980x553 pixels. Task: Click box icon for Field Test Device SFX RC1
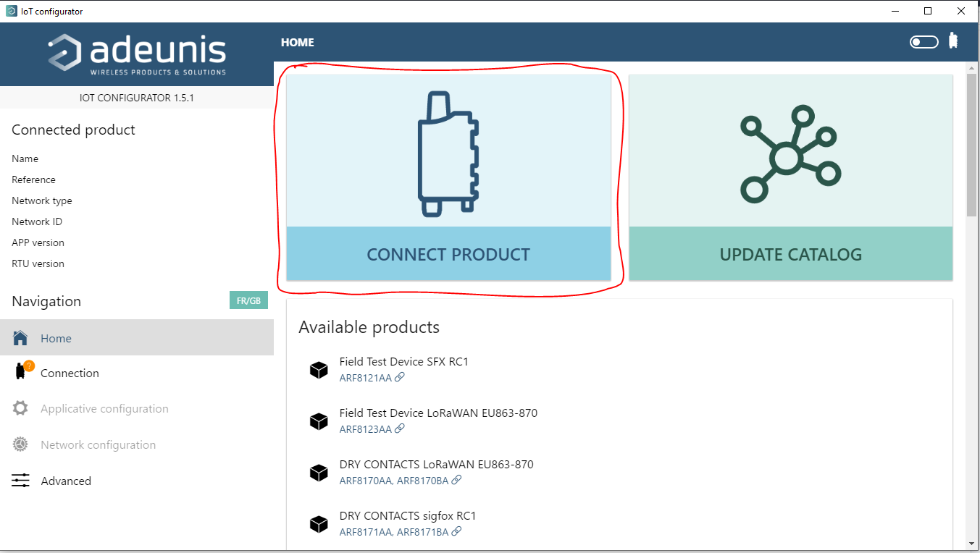[319, 370]
